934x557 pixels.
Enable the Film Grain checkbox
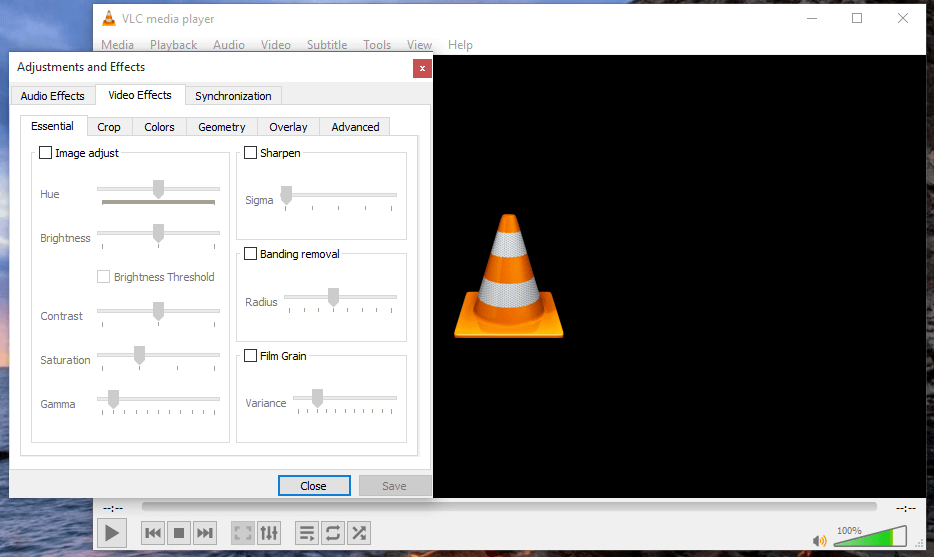tap(250, 356)
